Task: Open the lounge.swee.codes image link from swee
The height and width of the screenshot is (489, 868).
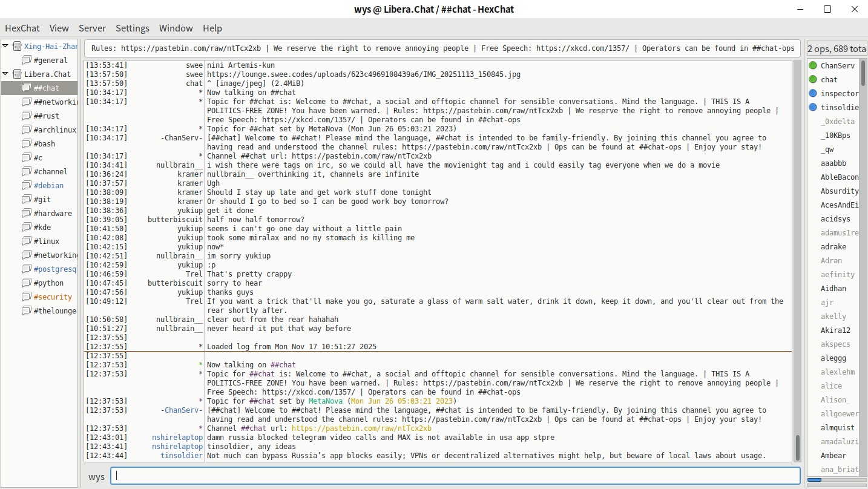Action: tap(364, 74)
